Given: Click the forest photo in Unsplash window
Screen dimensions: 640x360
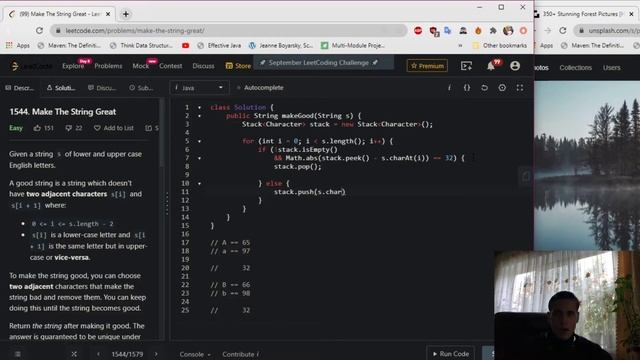Looking at the screenshot, I should click(587, 165).
